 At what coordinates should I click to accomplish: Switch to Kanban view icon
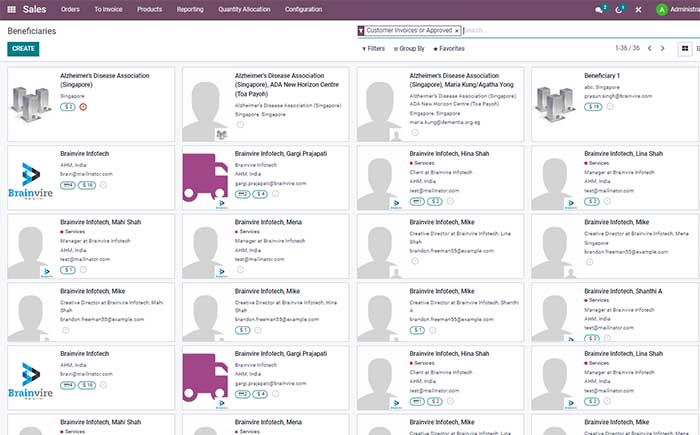[x=685, y=48]
